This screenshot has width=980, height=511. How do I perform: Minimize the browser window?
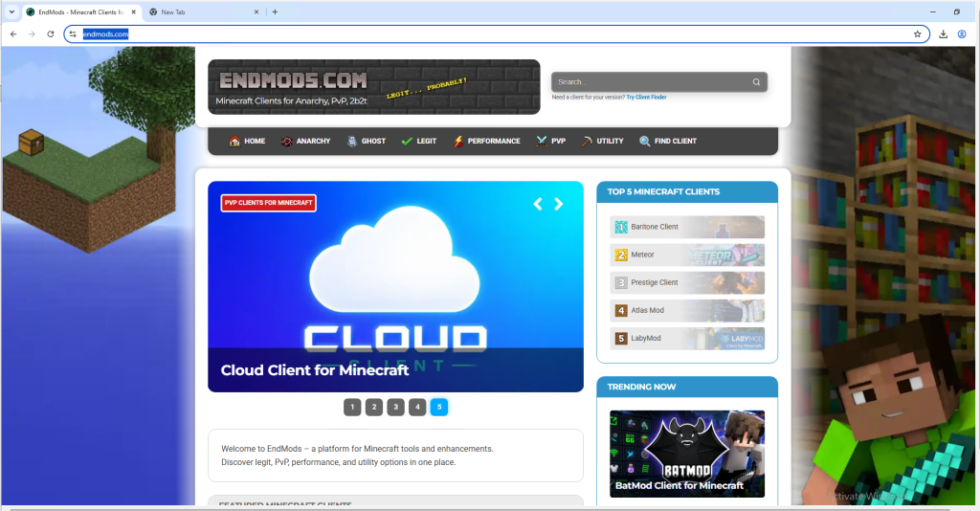click(x=932, y=11)
